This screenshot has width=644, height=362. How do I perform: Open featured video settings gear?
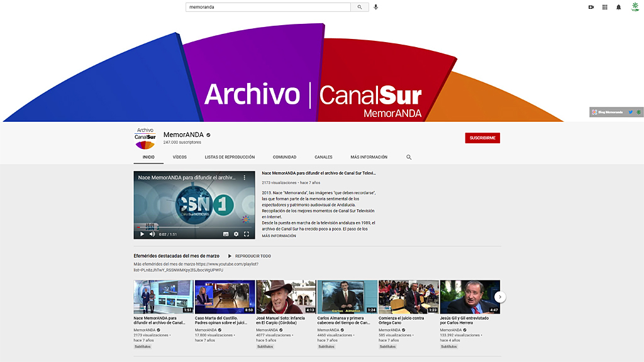coord(236,234)
